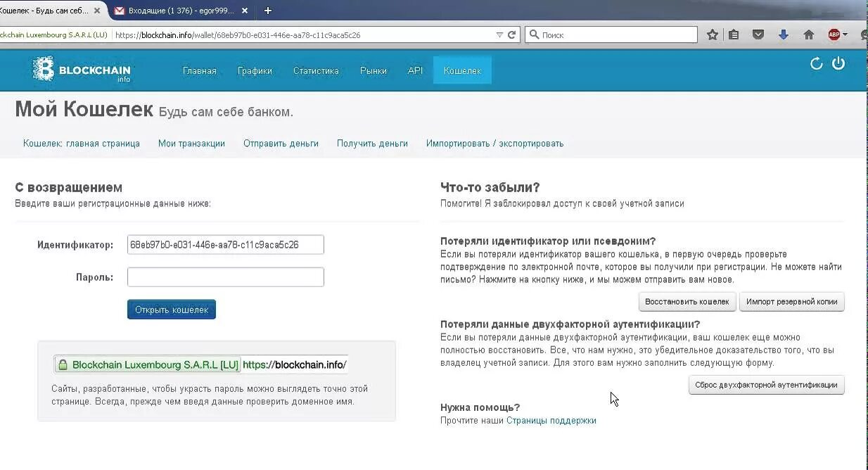Screen dimensions: 868x470
Task: Open Получить деньги link
Action: (x=372, y=144)
